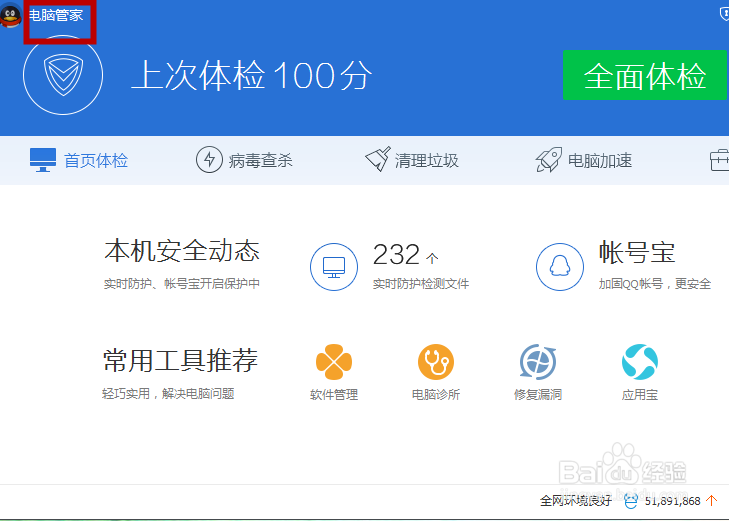The width and height of the screenshot is (729, 521).
Task: Click the QQ penguin 帐号宝 circle icon
Action: pyautogui.click(x=560, y=267)
